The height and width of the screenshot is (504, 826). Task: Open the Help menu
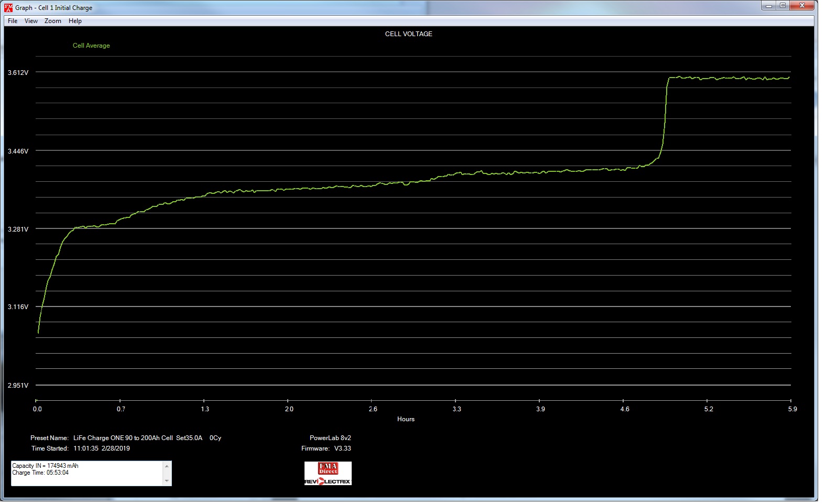click(x=75, y=21)
